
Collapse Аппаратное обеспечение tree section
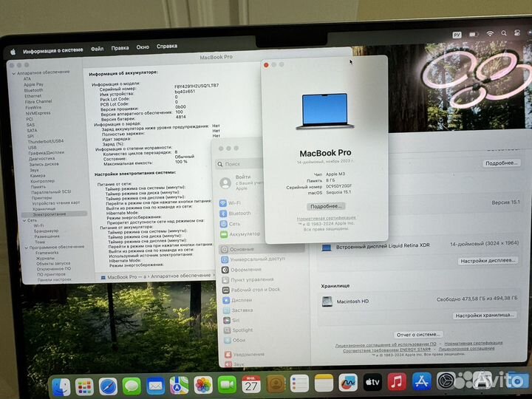pos(14,73)
